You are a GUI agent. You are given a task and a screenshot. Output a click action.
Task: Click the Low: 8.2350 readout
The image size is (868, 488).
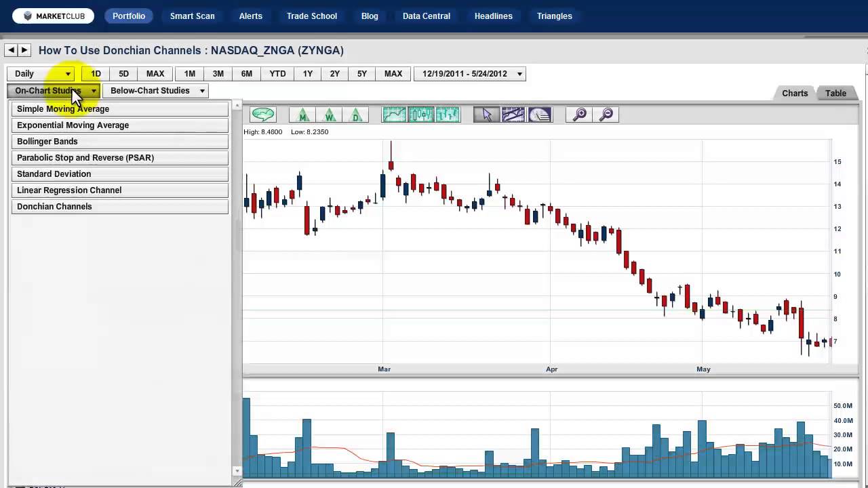309,132
